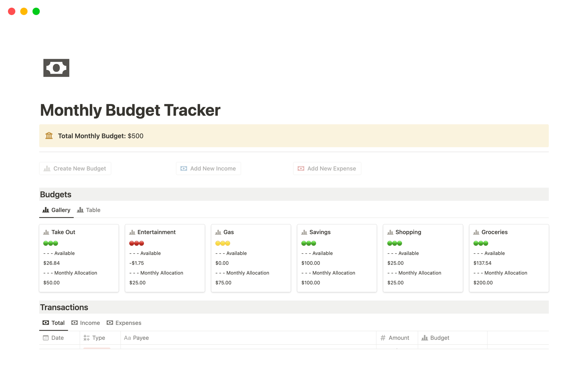Click the Add New Expense button
Screen dimensions: 588x368
pyautogui.click(x=327, y=168)
